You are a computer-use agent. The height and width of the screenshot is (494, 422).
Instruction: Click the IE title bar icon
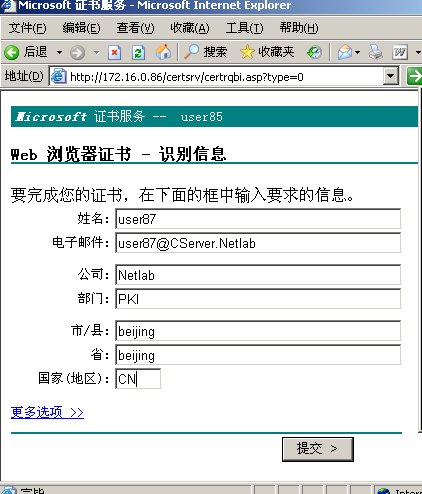(x=8, y=6)
